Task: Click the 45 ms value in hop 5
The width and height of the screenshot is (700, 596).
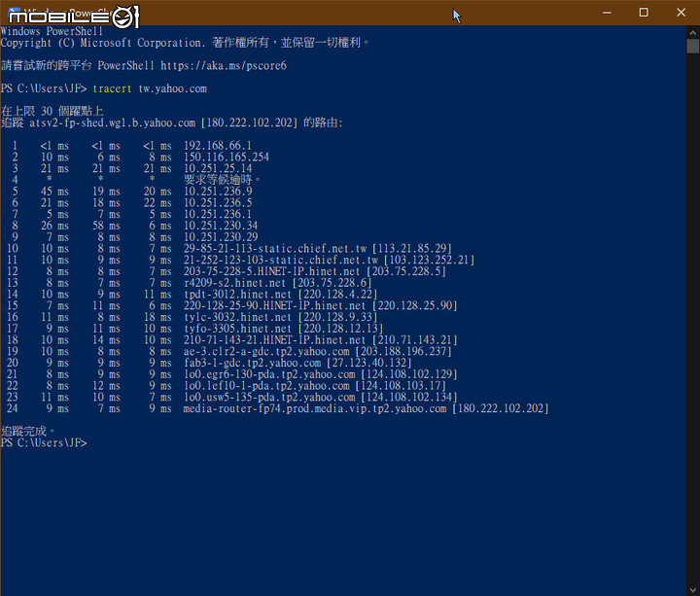Action: pos(54,192)
